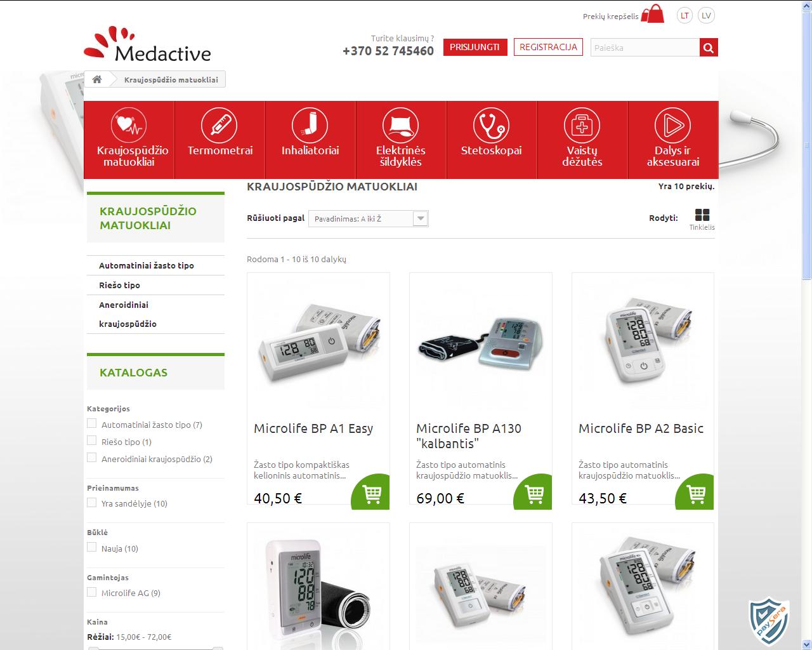Click the REGISTRACIJA button
This screenshot has height=650, width=812.
click(548, 47)
